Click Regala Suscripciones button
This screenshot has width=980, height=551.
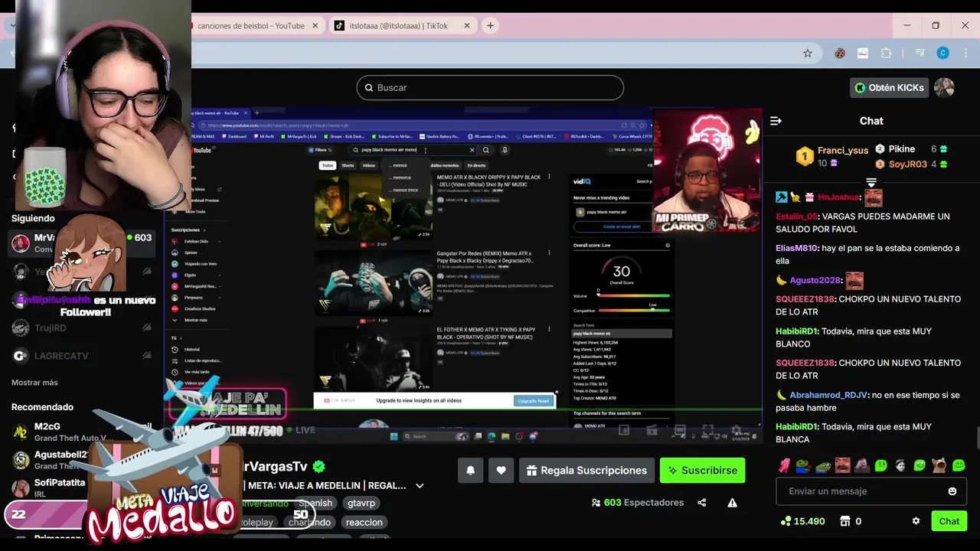tap(586, 471)
